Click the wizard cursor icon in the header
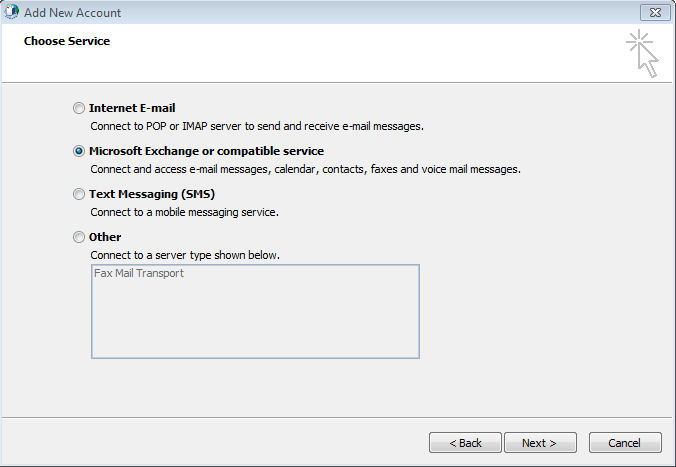676x467 pixels. coord(642,53)
